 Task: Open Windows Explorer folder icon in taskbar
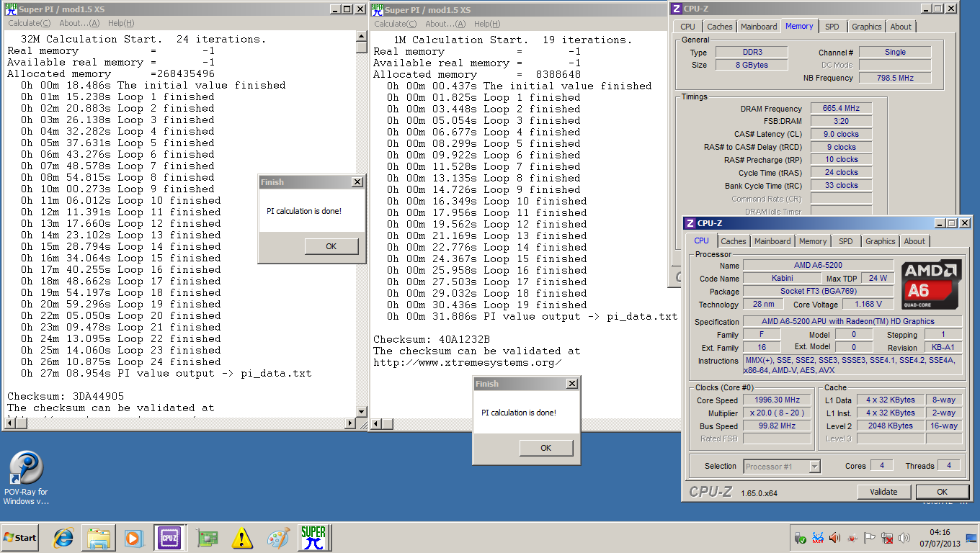coord(98,537)
